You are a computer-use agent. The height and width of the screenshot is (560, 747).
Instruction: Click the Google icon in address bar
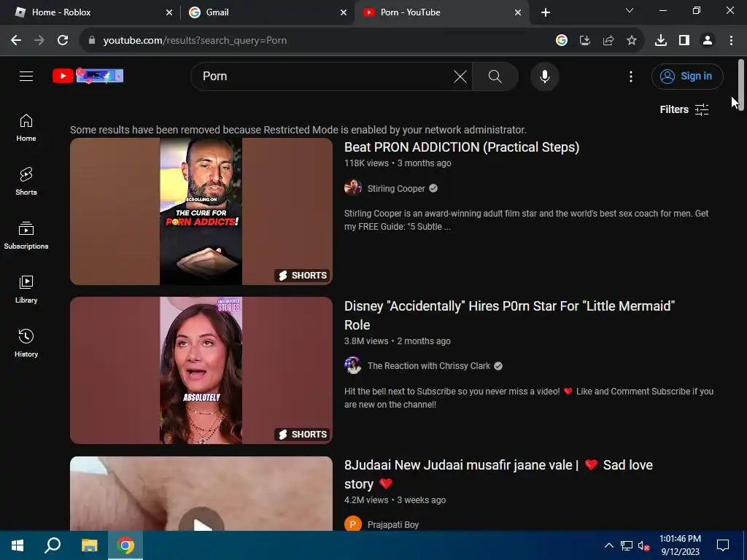click(562, 41)
